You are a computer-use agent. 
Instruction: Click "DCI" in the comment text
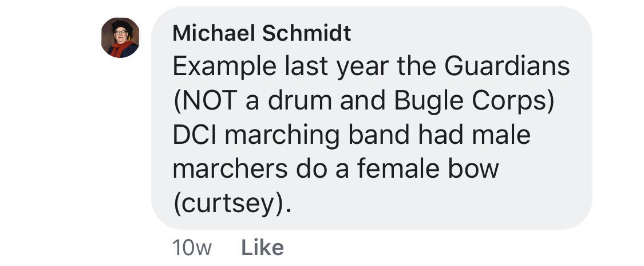pyautogui.click(x=195, y=136)
